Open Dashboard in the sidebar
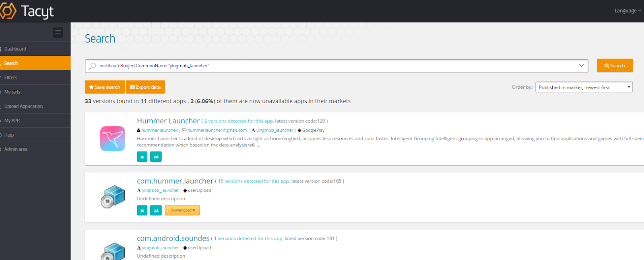Image resolution: width=644 pixels, height=260 pixels. click(x=15, y=49)
